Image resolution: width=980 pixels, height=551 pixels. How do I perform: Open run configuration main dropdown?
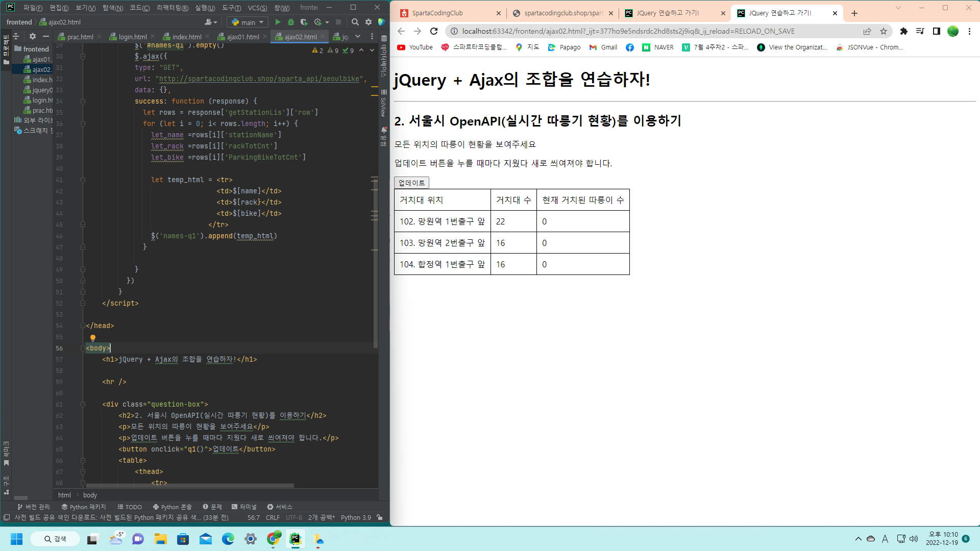(248, 22)
